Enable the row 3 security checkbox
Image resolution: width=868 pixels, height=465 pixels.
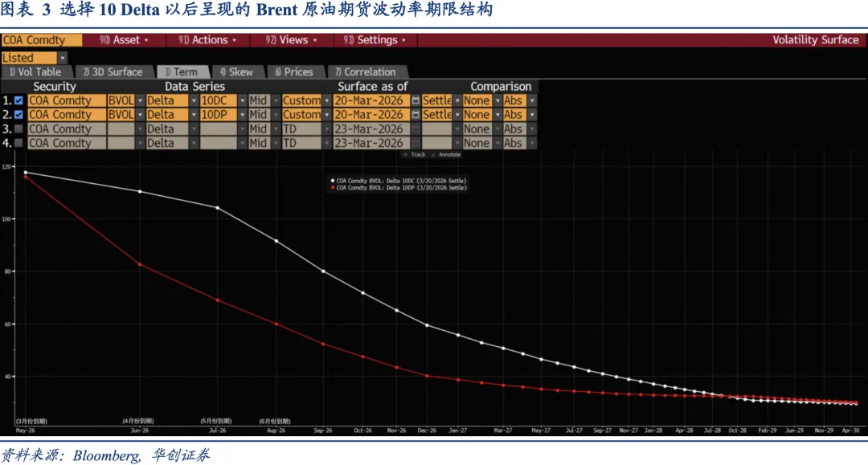18,128
